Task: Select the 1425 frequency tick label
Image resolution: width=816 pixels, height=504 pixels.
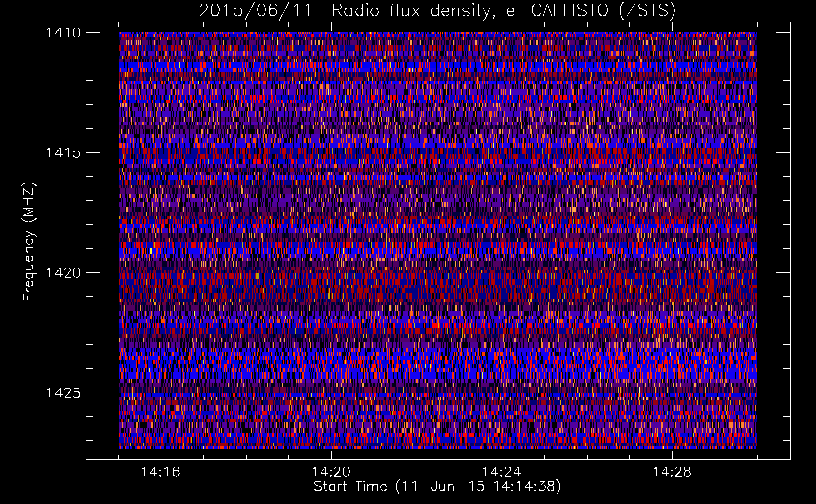Action: (x=64, y=393)
